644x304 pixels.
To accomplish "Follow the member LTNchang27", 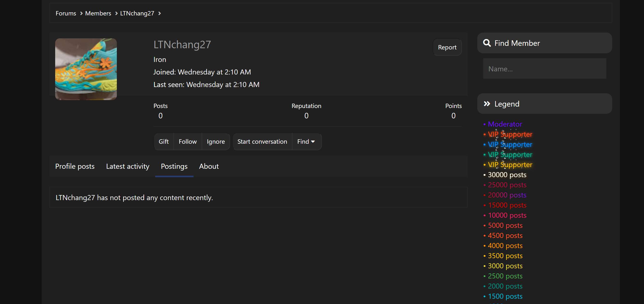I will click(187, 142).
